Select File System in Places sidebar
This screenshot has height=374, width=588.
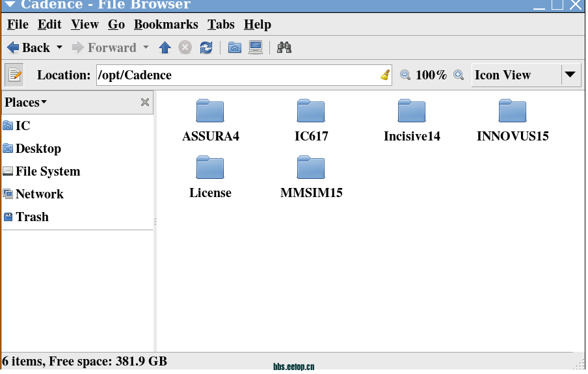[x=47, y=172]
